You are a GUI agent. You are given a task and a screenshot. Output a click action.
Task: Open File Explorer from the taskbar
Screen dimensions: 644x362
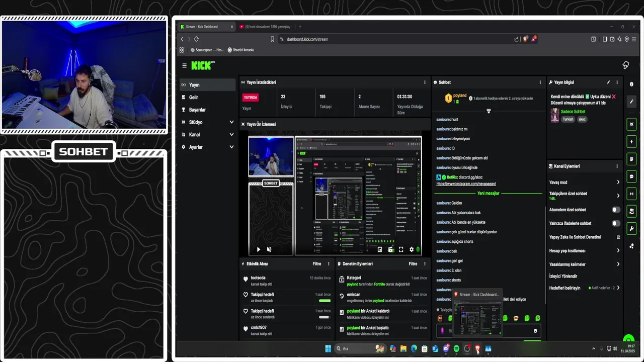(404, 348)
